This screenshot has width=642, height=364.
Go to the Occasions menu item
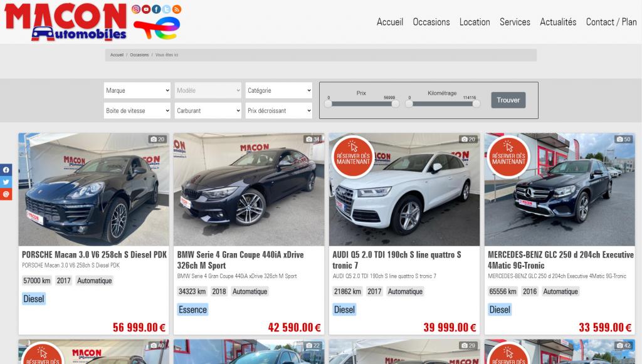431,22
